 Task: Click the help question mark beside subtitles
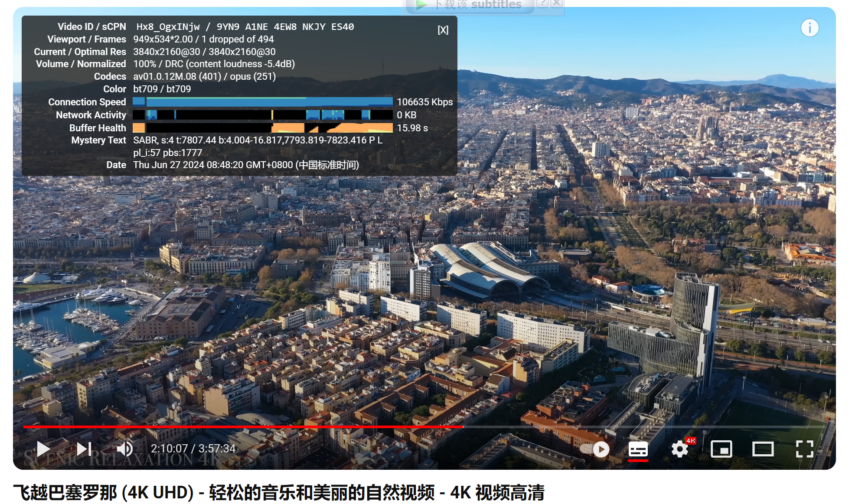(542, 3)
